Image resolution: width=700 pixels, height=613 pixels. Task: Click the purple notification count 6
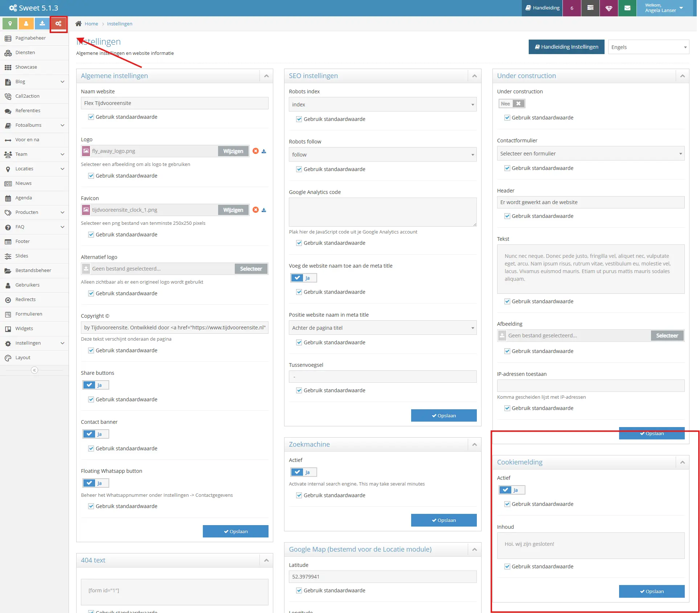pos(572,8)
